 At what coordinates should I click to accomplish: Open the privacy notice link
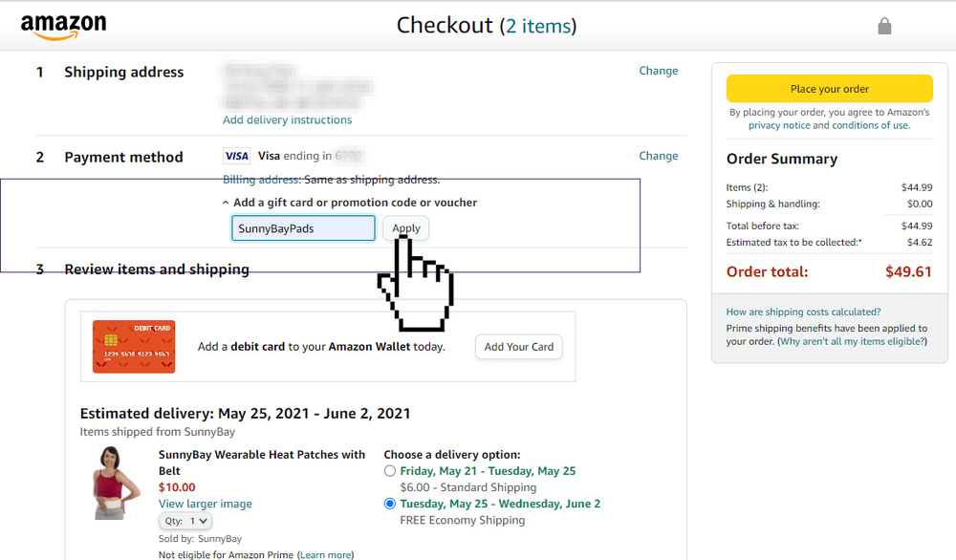point(778,125)
